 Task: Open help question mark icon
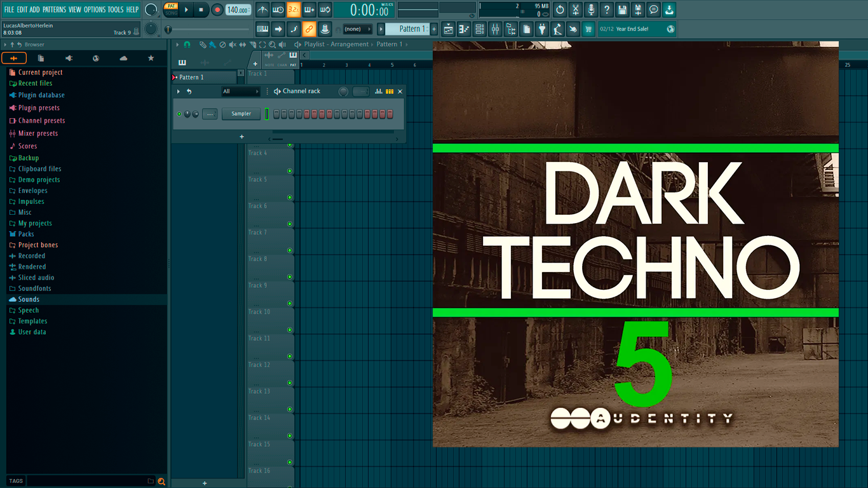[607, 10]
